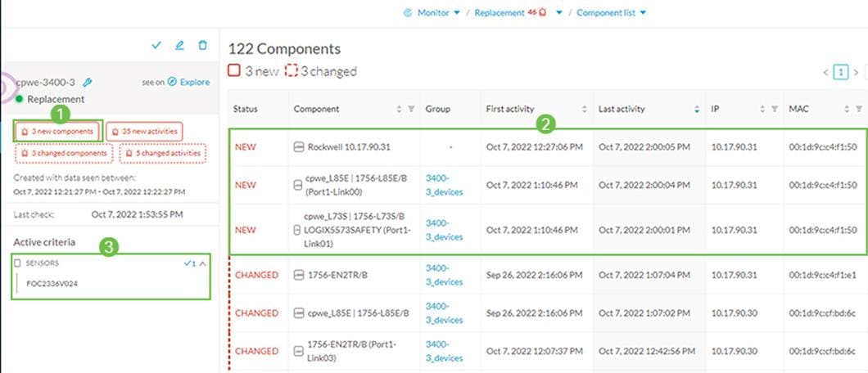Open 3400-3_devices group in cpwe_L85E Port1-Link00 row
Screen dimensions: 868x373
point(444,185)
